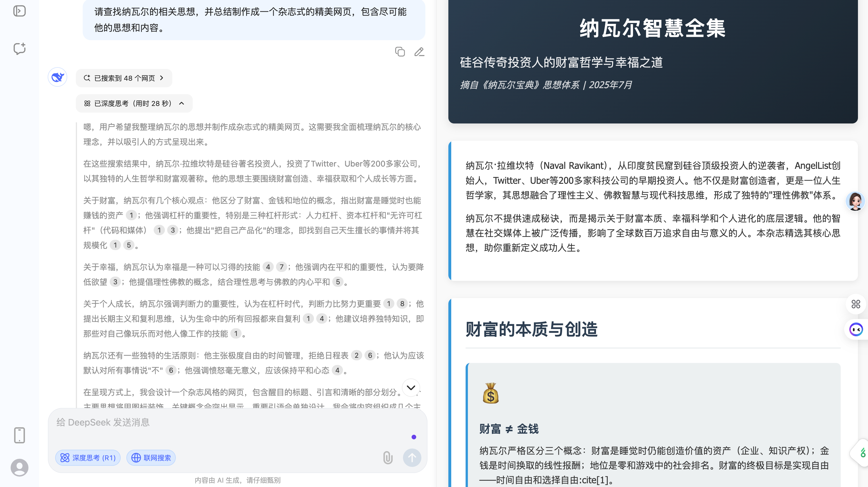Click the girl avatar floating icon
This screenshot has height=487, width=868.
click(x=855, y=201)
